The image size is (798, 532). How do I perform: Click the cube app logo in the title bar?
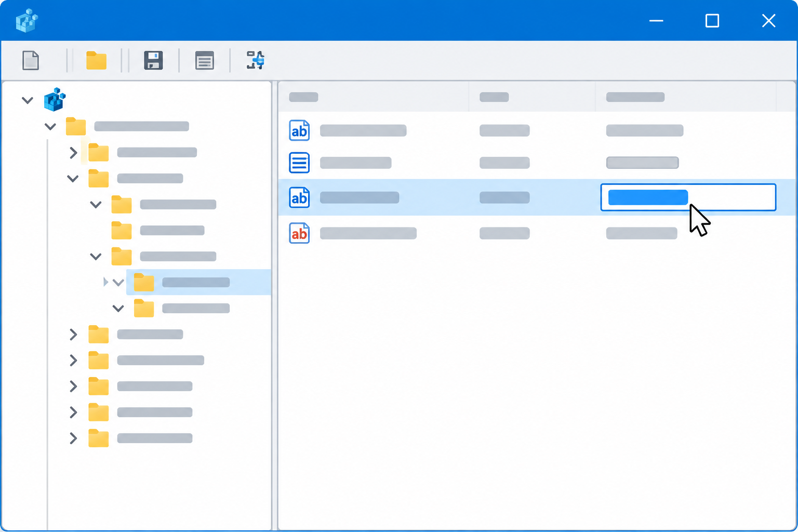(26, 21)
